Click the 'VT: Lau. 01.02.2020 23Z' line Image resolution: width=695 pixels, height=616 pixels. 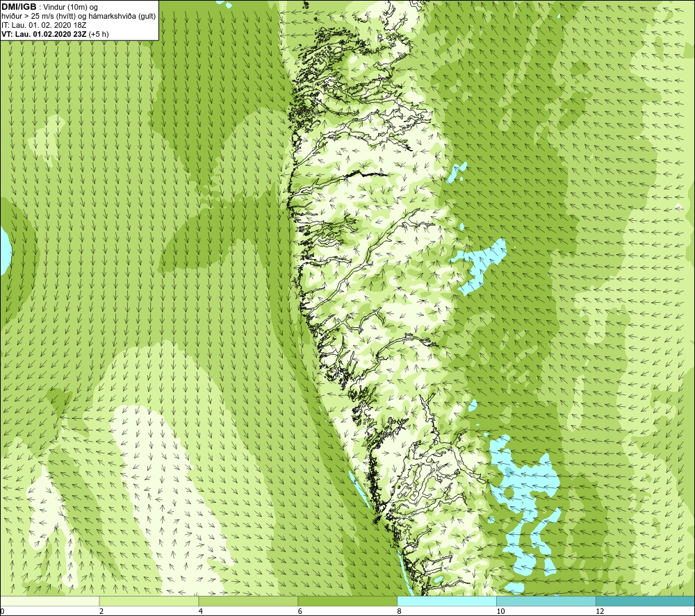click(x=44, y=34)
